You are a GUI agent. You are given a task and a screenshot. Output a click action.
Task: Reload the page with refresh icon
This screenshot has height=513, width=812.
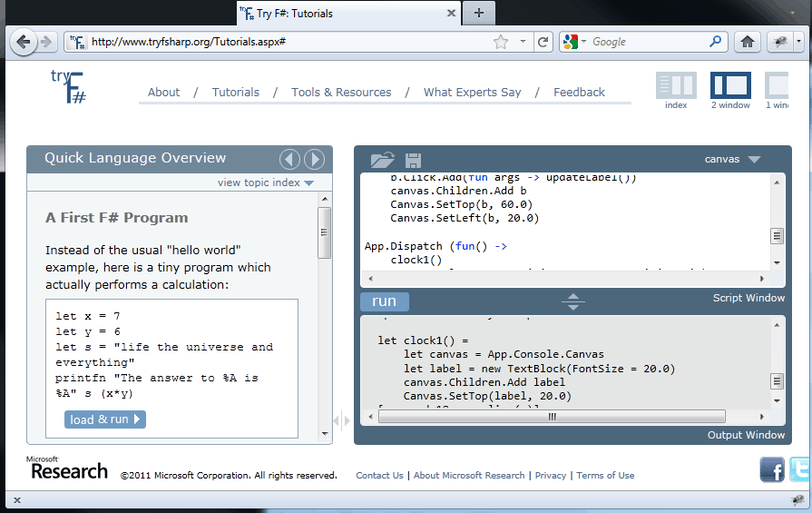point(543,42)
